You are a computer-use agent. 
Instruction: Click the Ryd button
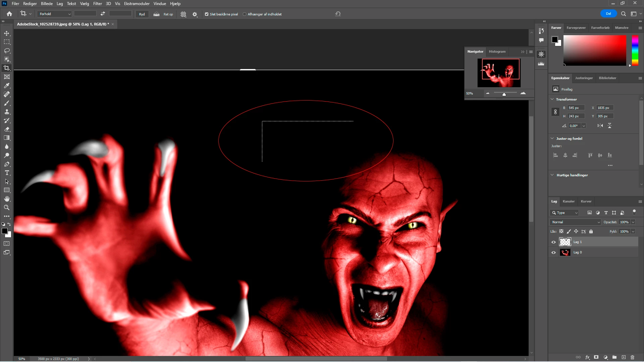tap(142, 14)
